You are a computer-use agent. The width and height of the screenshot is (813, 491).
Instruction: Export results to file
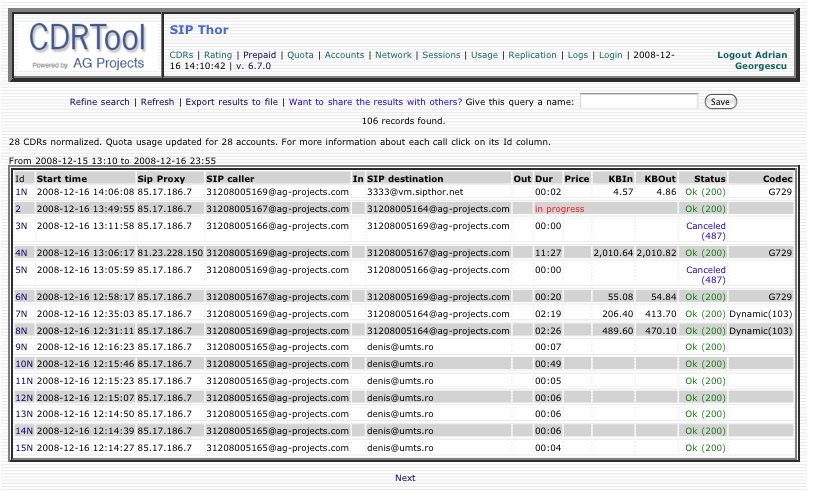(x=231, y=102)
